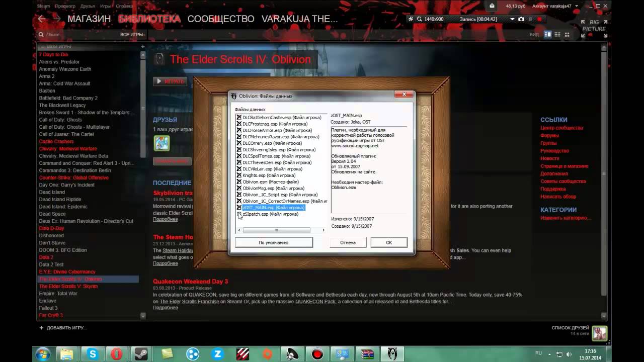Select 'The Elder Scrolls V: Skyrim' in the list
The width and height of the screenshot is (644, 362).
[68, 286]
